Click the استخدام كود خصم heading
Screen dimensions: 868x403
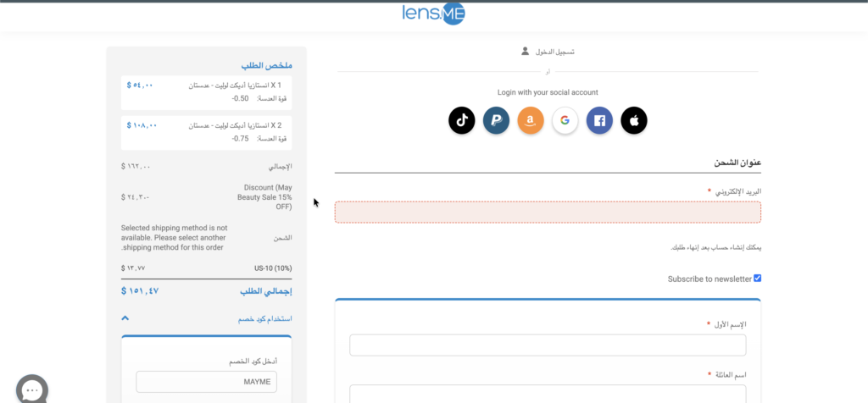coord(264,319)
